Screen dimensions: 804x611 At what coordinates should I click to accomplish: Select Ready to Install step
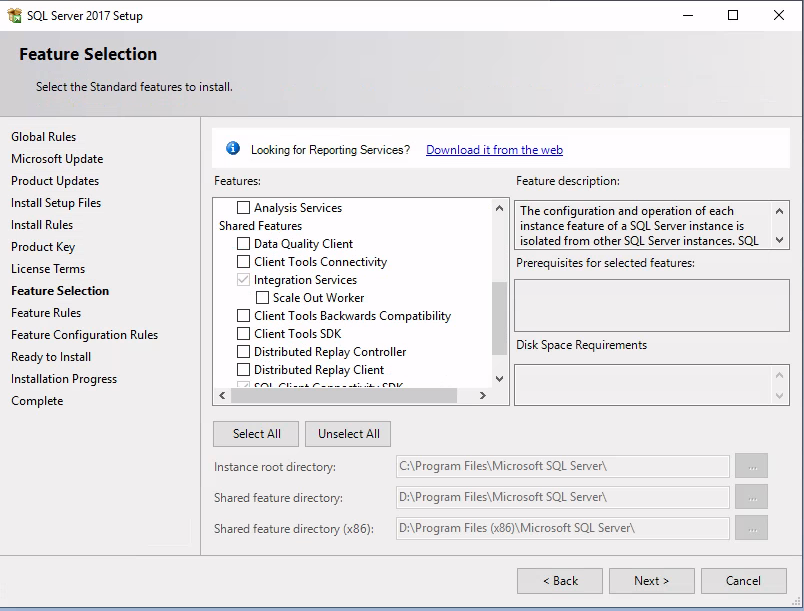pyautogui.click(x=51, y=357)
